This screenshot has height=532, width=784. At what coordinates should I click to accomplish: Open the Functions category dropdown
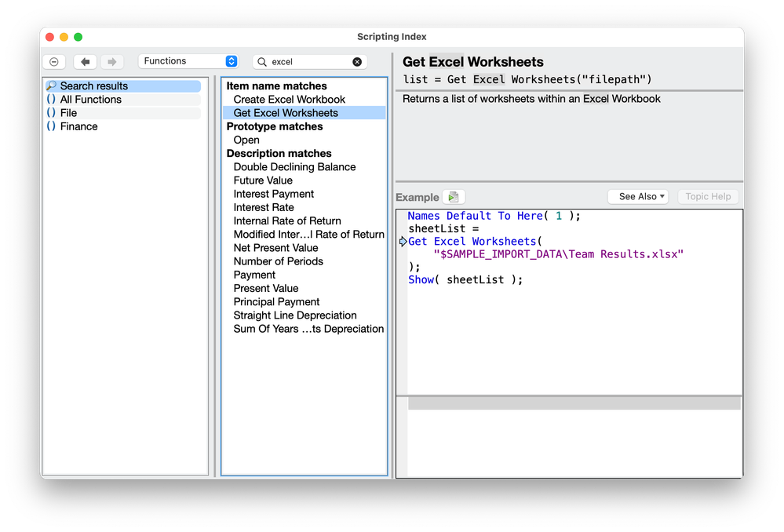[x=188, y=61]
